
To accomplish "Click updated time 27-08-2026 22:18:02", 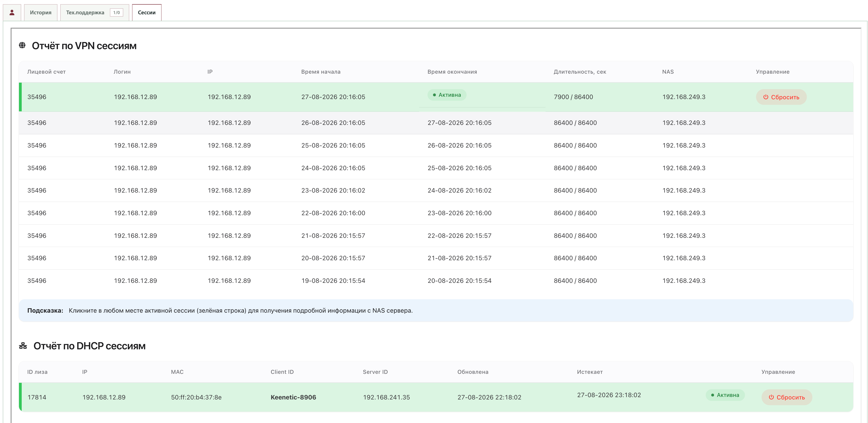I will [489, 397].
